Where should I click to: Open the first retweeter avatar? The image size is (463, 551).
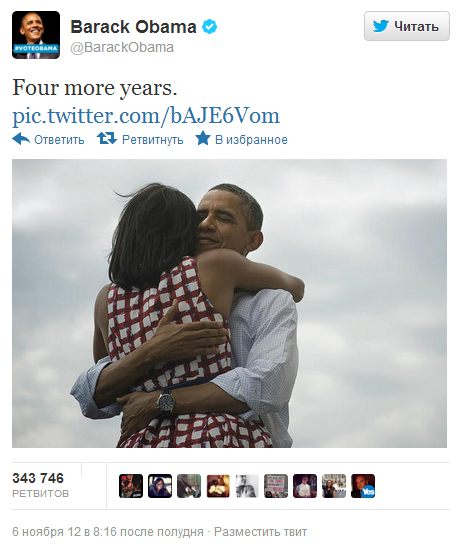click(131, 486)
